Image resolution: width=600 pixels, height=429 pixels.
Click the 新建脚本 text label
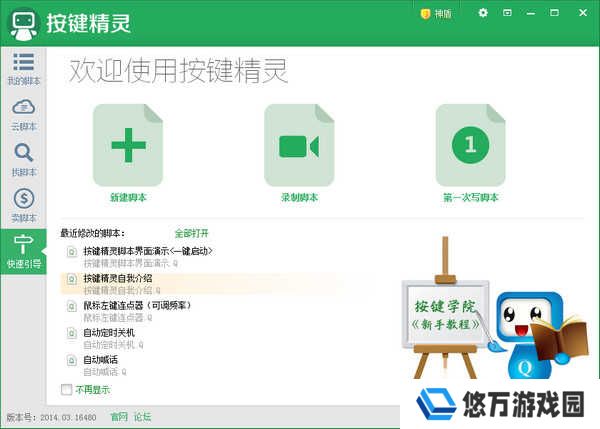pyautogui.click(x=128, y=197)
